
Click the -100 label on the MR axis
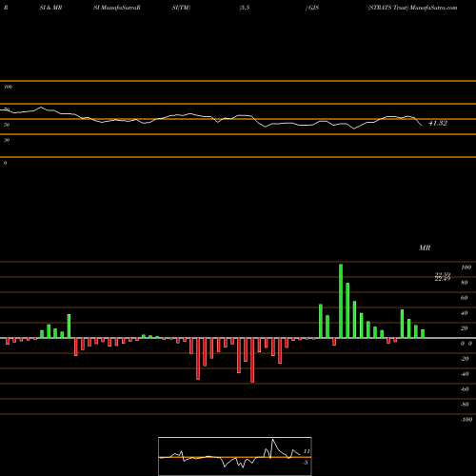tap(466, 420)
